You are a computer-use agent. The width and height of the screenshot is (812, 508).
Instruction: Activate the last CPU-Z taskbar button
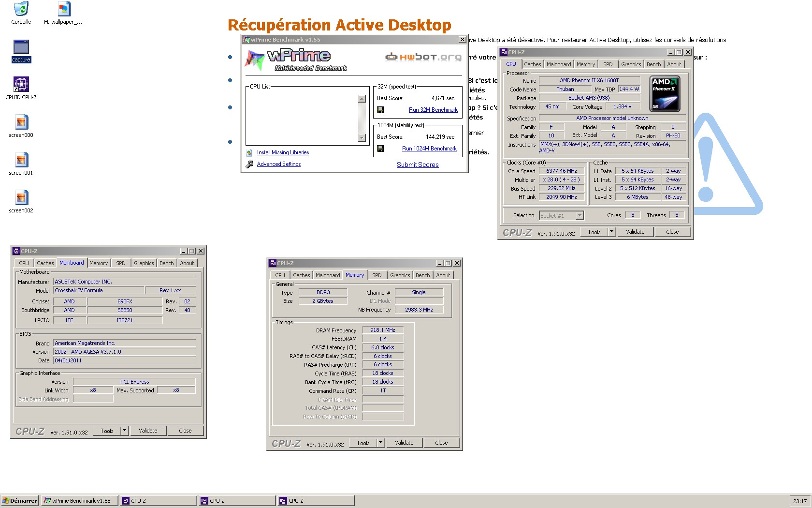tap(316, 501)
